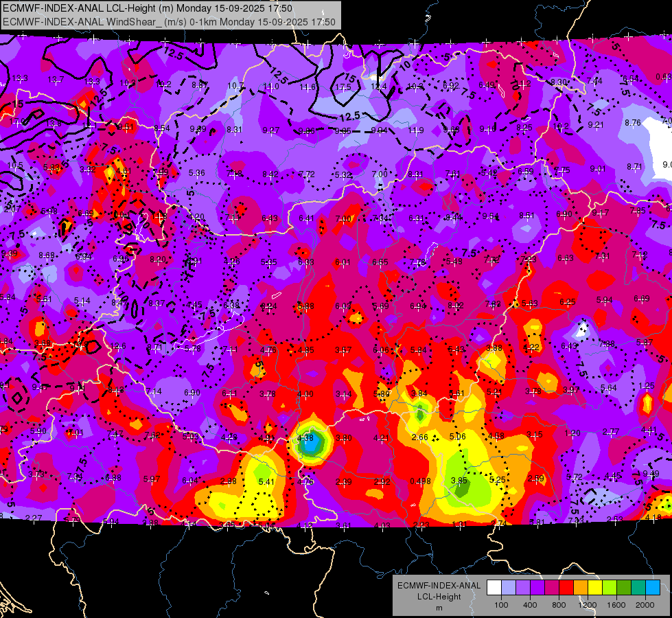This screenshot has height=618, width=672.
Task: Select the light purple legend swatch left of 400
Action: coord(523,588)
